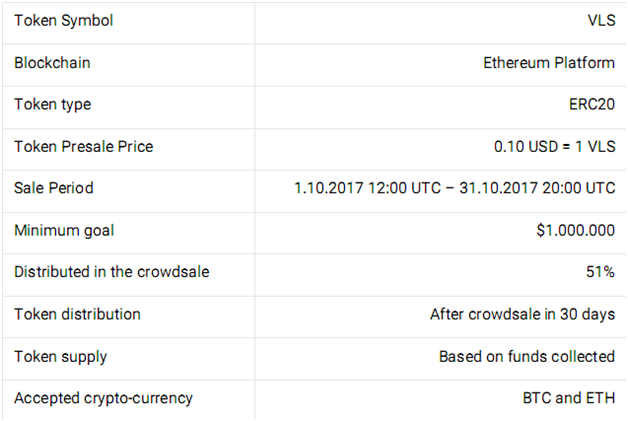The height and width of the screenshot is (421, 628).
Task: Select the "BTC and ETH" value
Action: tap(565, 398)
